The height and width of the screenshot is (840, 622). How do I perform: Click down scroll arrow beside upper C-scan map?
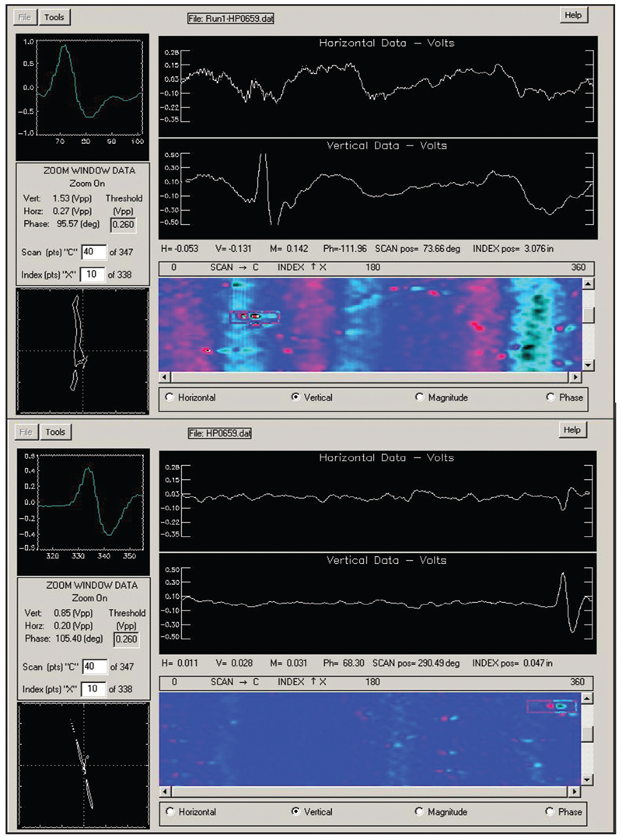point(589,365)
